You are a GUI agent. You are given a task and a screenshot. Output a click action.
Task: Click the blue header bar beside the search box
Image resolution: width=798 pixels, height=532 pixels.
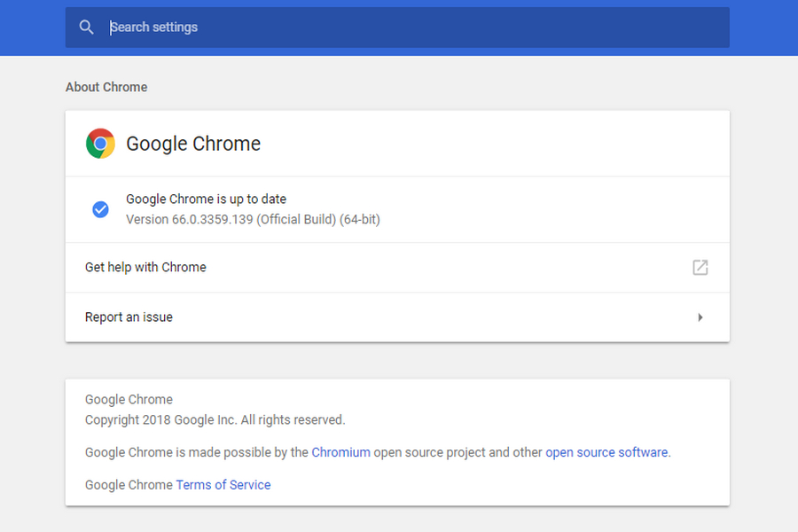(x=763, y=27)
